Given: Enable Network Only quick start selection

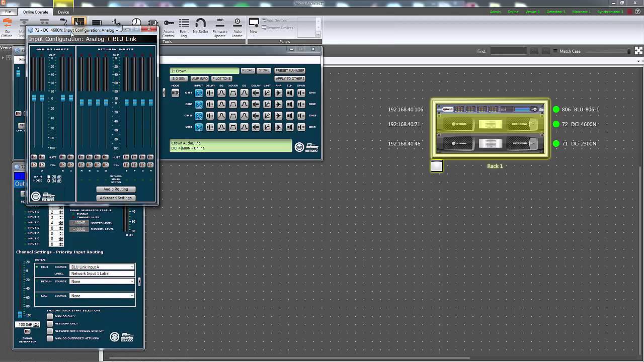Looking at the screenshot, I should tap(50, 324).
